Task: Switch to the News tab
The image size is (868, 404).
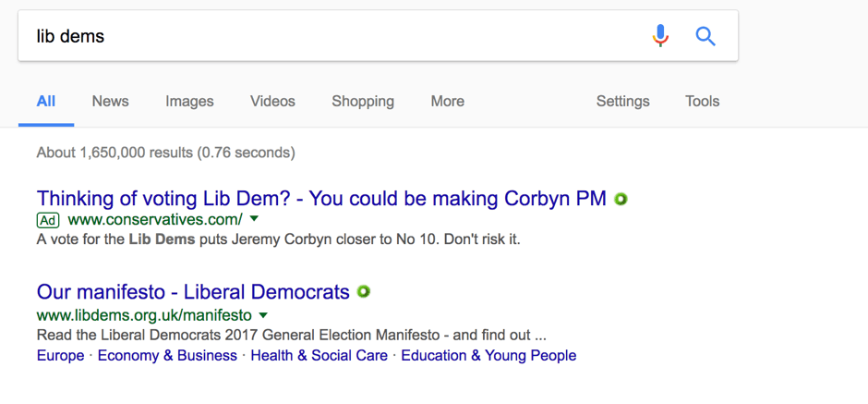Action: (x=110, y=102)
